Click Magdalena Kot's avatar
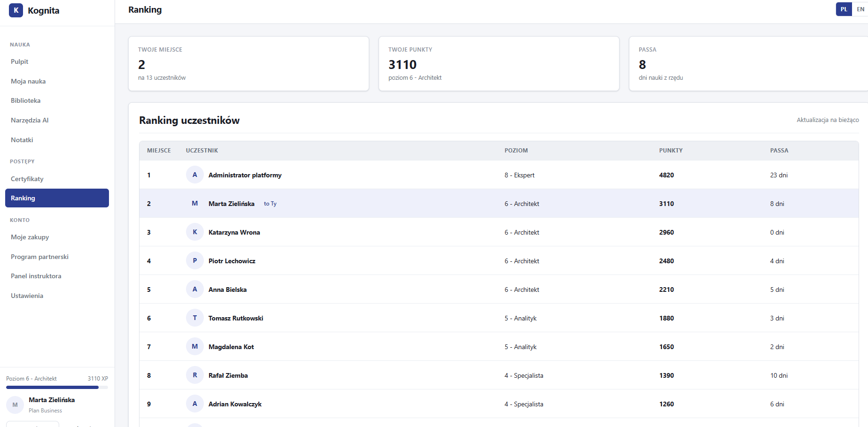868x427 pixels. [195, 346]
